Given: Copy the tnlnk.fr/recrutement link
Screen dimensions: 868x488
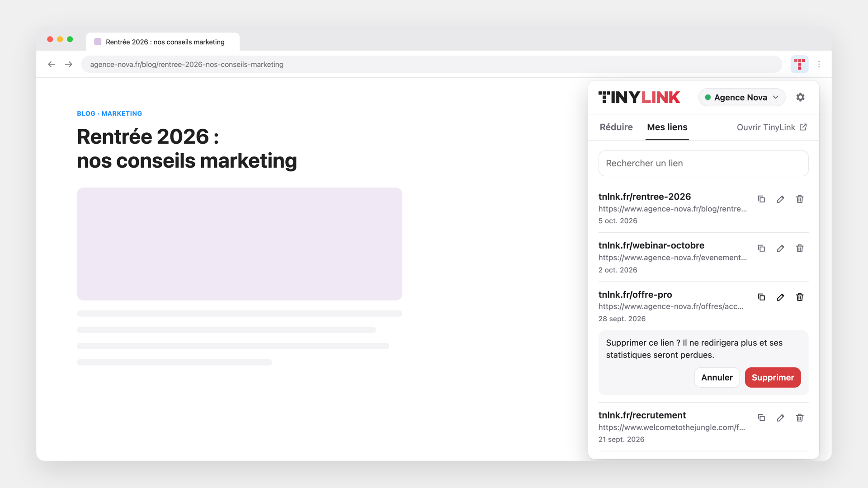Looking at the screenshot, I should pos(761,418).
